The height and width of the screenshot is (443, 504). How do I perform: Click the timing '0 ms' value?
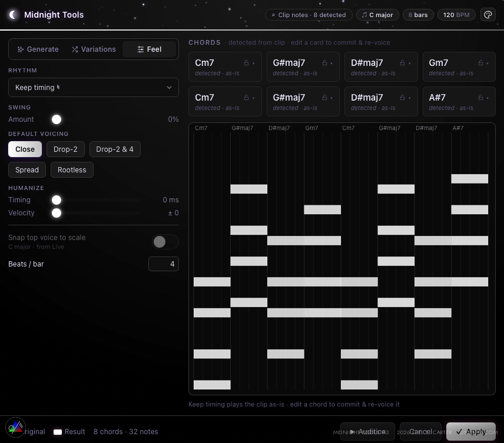[x=171, y=200]
